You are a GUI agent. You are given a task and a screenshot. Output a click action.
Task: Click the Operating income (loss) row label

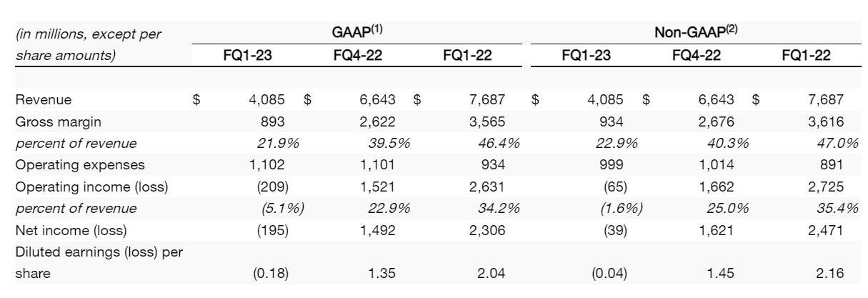click(90, 187)
